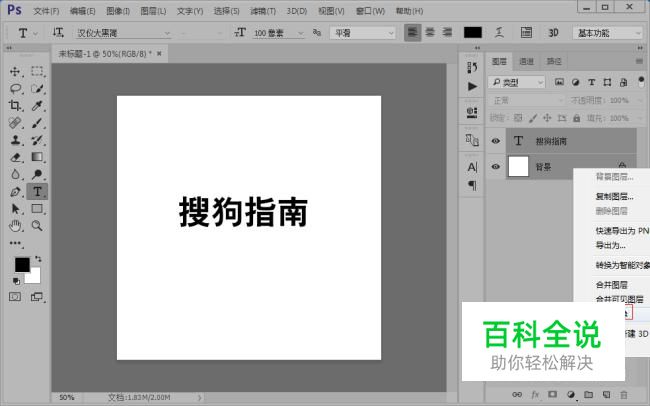650x406 pixels.
Task: Select the History Brush tool
Action: (37, 140)
